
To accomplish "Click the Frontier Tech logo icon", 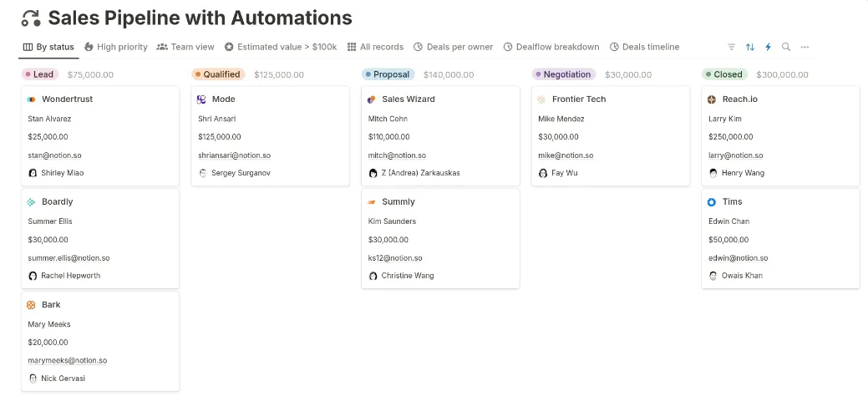I will click(x=541, y=99).
